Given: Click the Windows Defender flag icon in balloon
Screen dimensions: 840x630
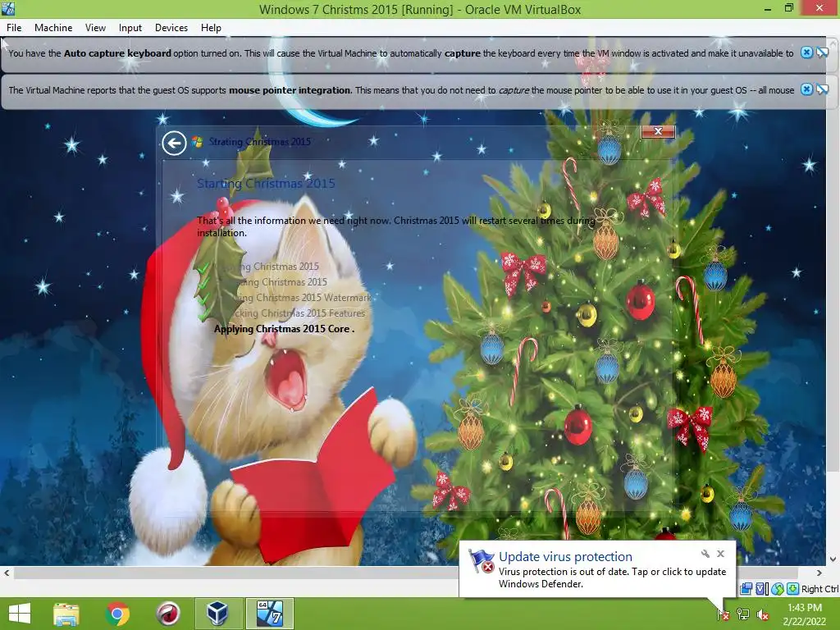Looking at the screenshot, I should 481,561.
